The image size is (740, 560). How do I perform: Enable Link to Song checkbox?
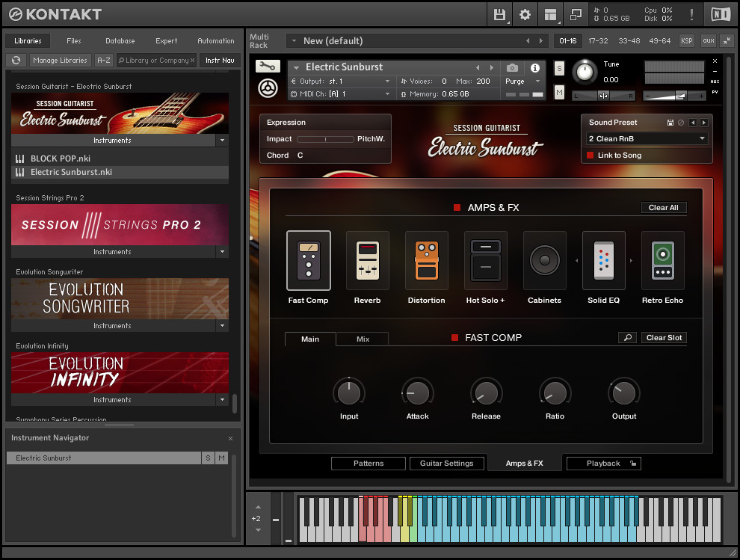pyautogui.click(x=590, y=156)
